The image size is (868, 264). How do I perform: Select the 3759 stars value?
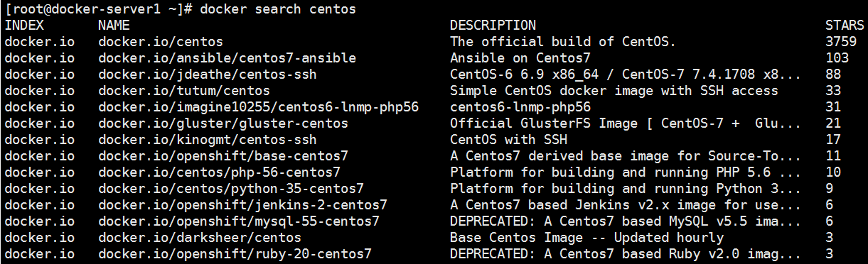841,42
